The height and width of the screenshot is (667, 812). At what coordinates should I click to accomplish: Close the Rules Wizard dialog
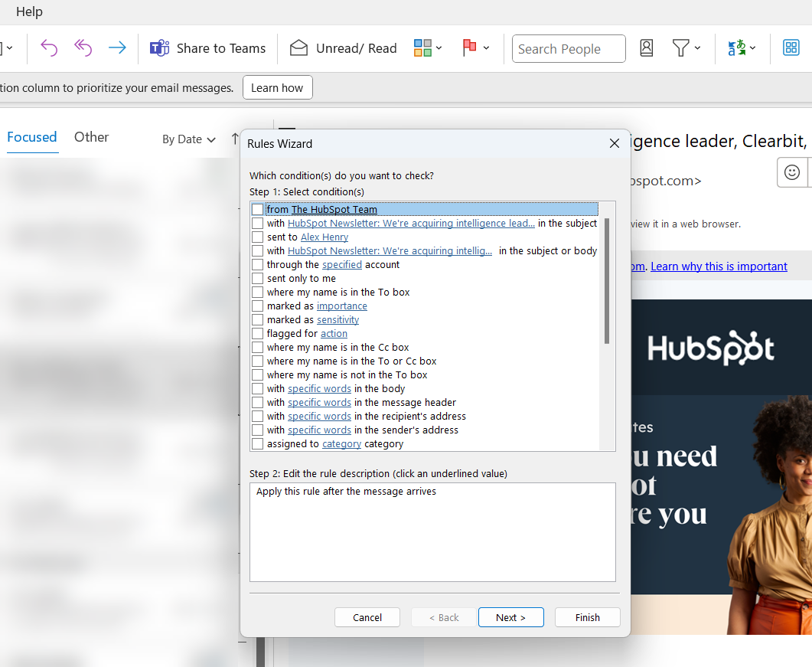tap(615, 143)
